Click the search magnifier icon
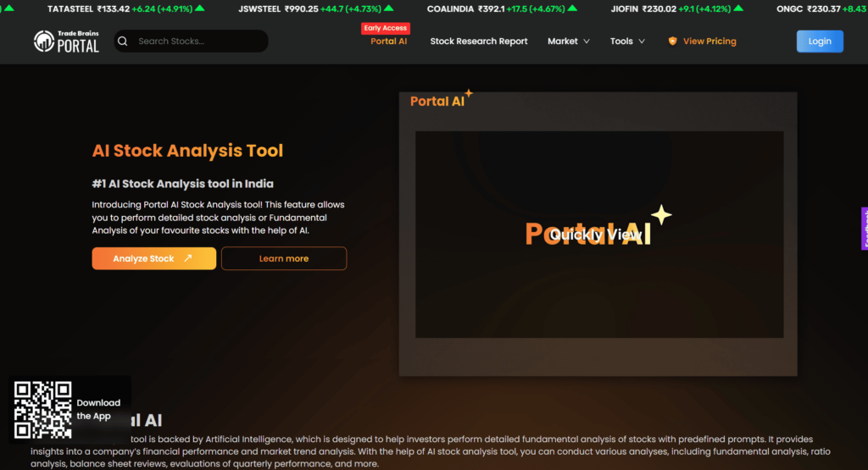This screenshot has width=868, height=470. pos(123,41)
